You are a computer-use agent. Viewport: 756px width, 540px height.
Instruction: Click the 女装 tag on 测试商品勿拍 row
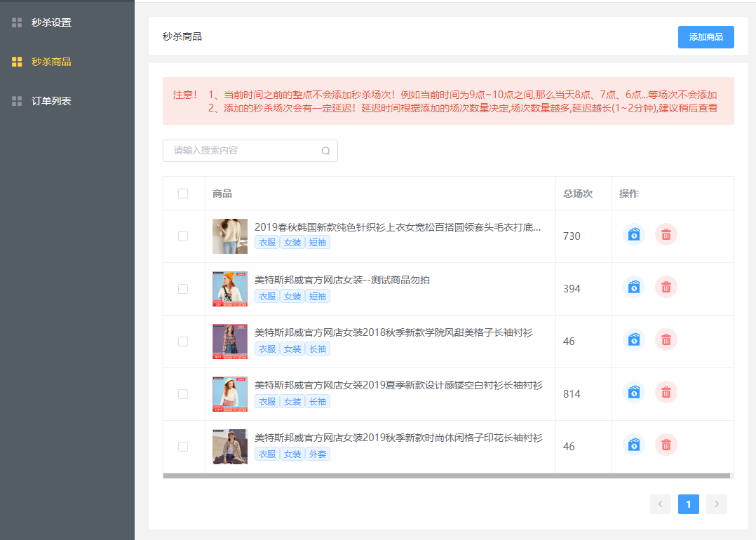[x=292, y=297]
